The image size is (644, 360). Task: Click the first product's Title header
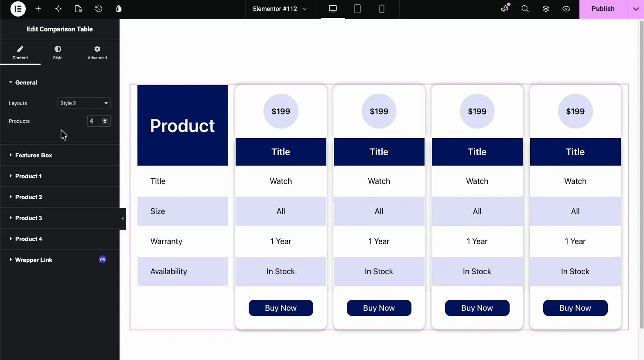281,152
